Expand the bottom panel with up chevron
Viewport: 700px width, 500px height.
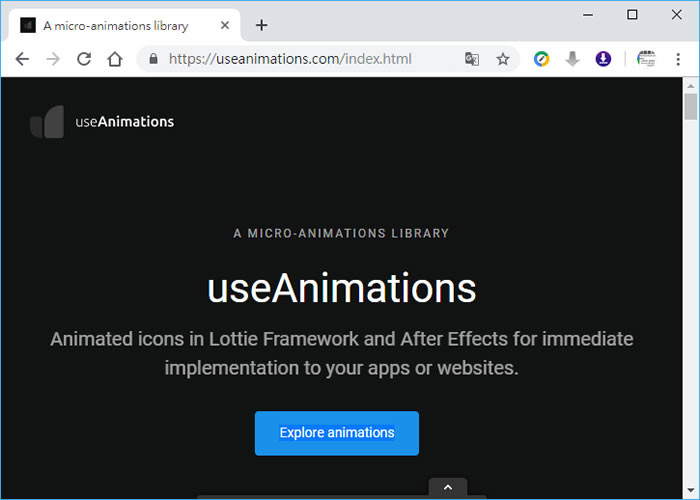(x=448, y=487)
